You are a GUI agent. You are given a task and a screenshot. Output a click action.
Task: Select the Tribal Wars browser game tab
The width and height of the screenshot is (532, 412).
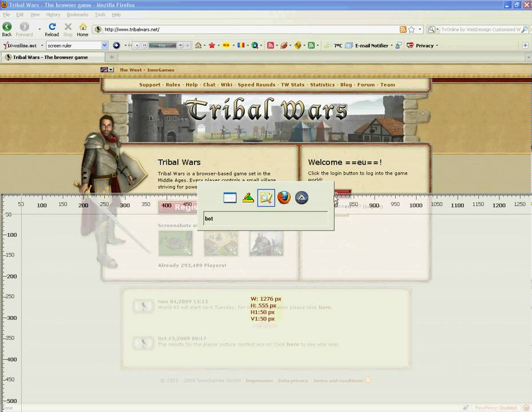point(53,57)
